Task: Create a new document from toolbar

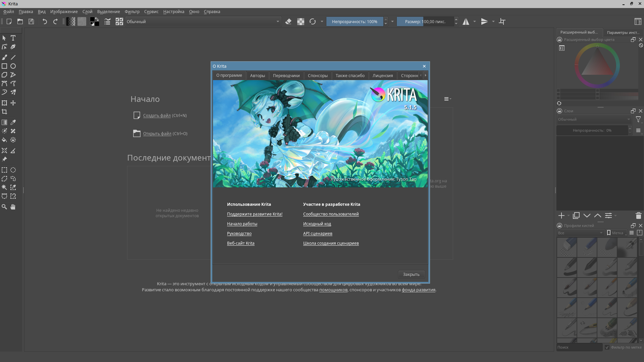Action: pos(9,21)
